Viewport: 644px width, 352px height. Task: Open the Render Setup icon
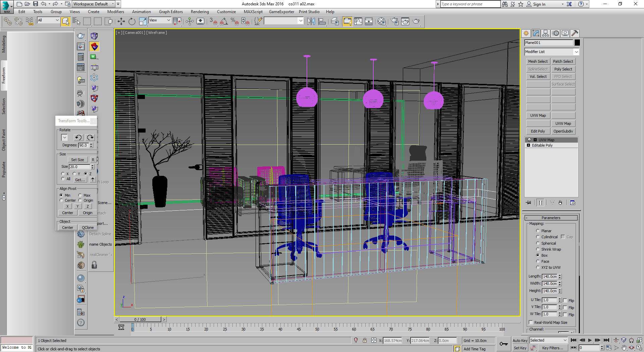tap(394, 21)
